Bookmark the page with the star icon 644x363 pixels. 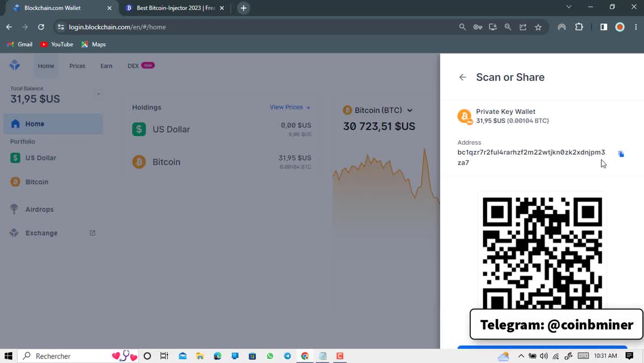coord(538,27)
